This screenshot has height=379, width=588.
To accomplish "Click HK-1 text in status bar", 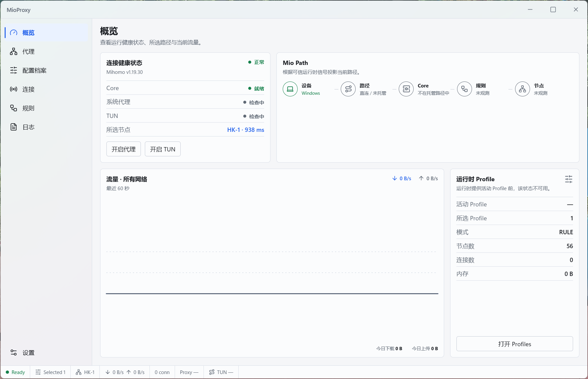I will [89, 372].
